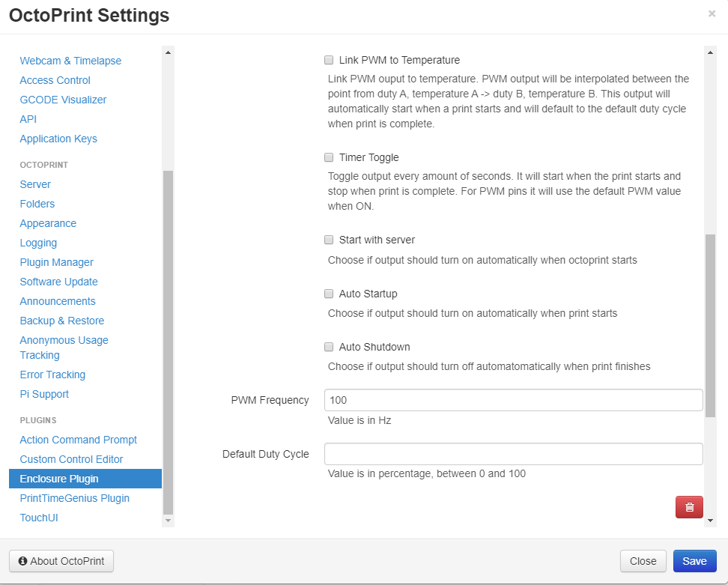This screenshot has width=728, height=585.
Task: Click the PWM Frequency input field
Action: (513, 400)
